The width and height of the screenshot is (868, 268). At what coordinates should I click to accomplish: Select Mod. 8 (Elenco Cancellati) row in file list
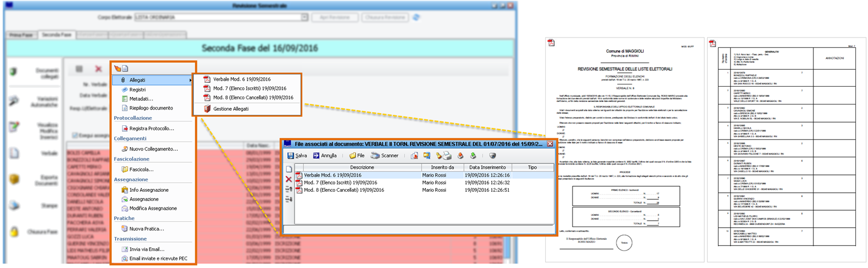pos(343,190)
